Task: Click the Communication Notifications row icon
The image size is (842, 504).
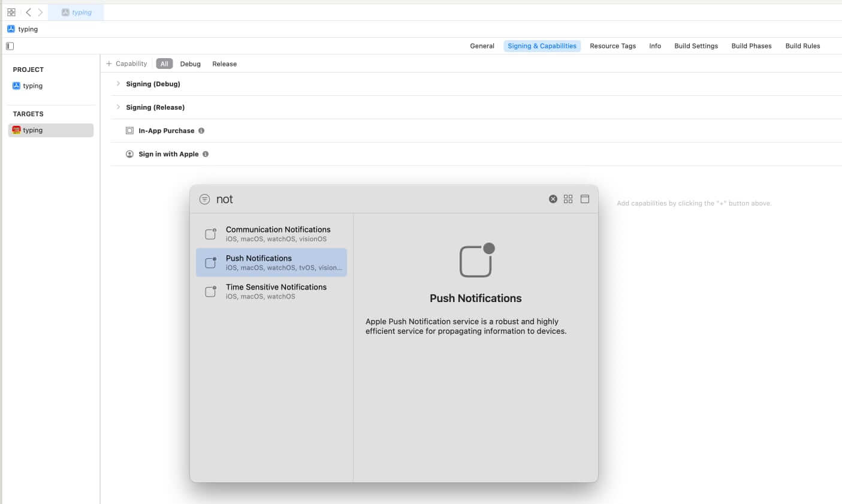Action: click(x=211, y=234)
